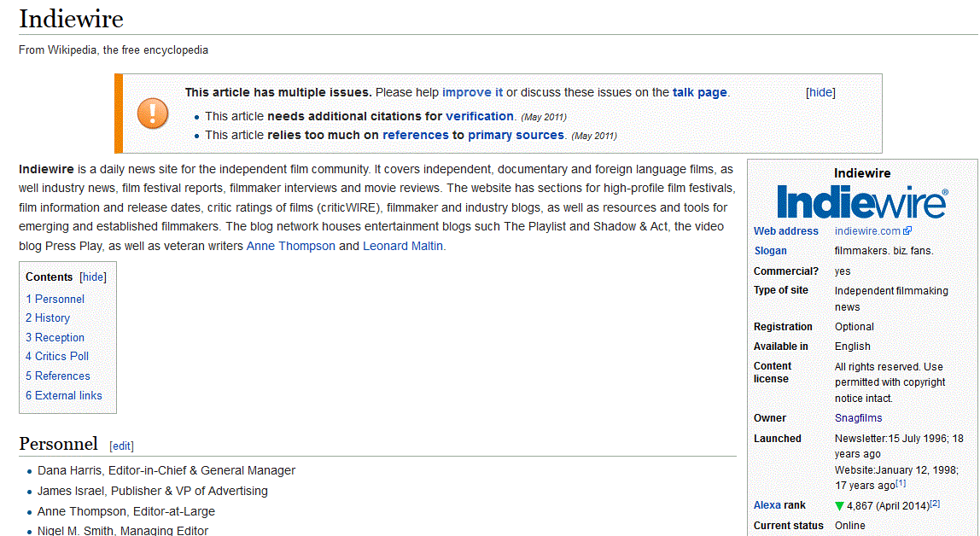Open the 'Web address' infobox label link
Image resolution: width=980 pixels, height=536 pixels.
coord(785,231)
